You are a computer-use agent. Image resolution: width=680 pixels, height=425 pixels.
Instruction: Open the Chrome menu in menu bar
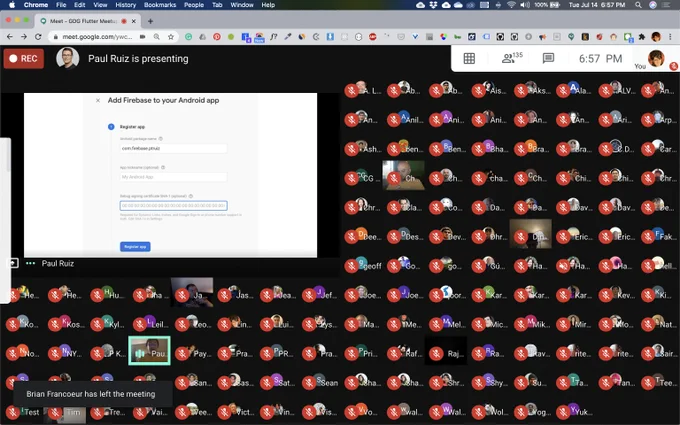click(x=36, y=5)
